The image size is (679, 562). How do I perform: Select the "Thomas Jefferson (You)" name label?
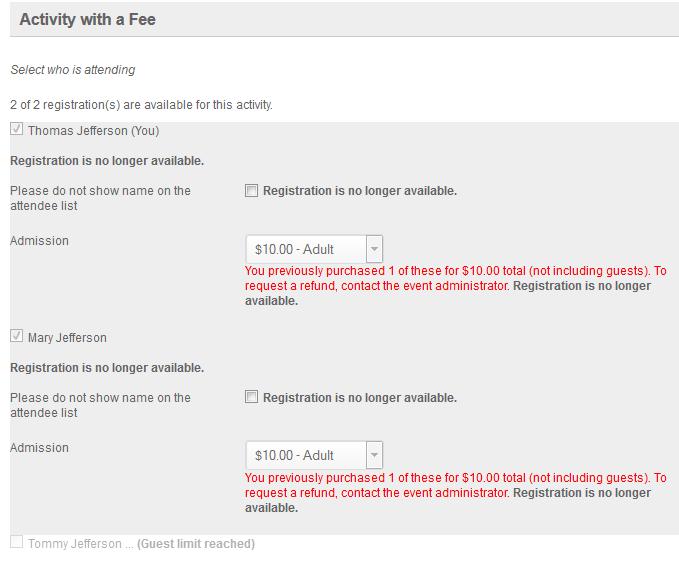pyautogui.click(x=93, y=131)
